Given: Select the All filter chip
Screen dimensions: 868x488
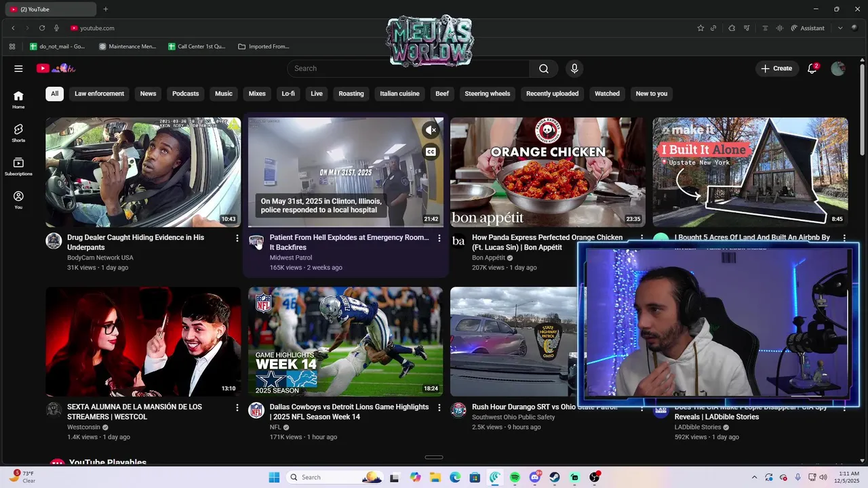Looking at the screenshot, I should coord(54,94).
